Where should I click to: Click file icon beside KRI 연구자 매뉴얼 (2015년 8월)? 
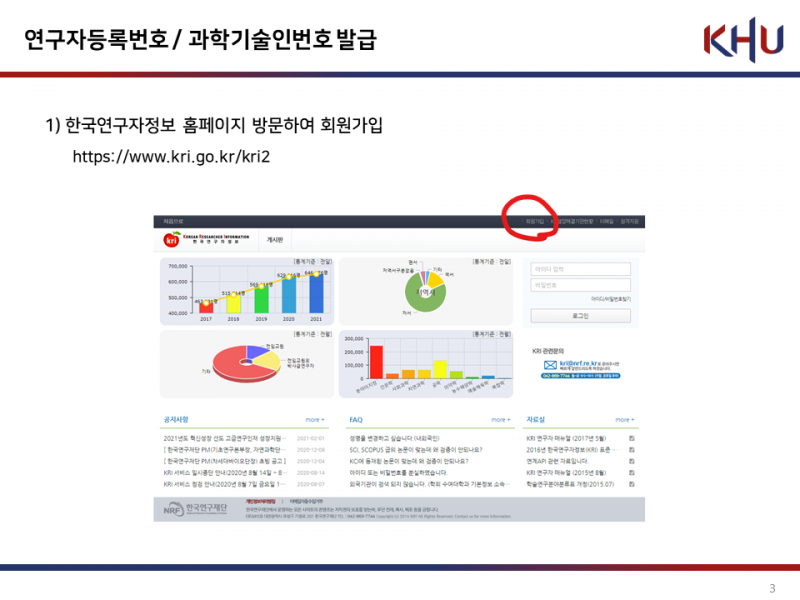[x=631, y=472]
